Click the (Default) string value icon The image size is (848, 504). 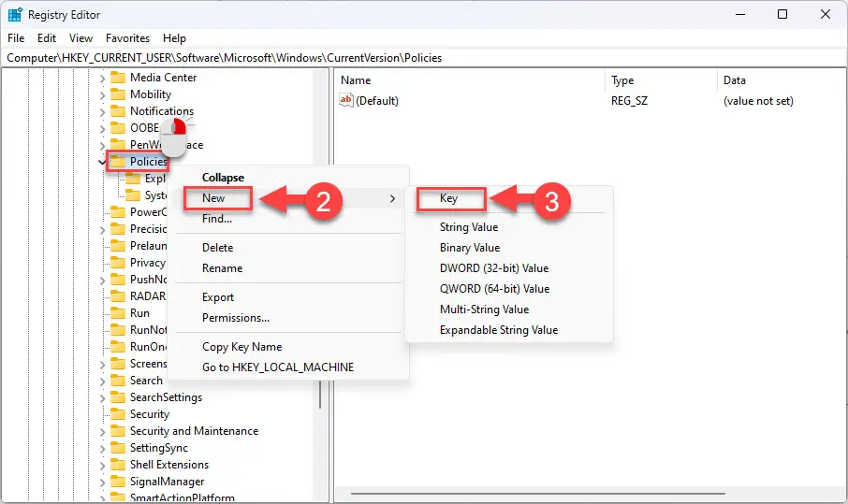tap(346, 100)
